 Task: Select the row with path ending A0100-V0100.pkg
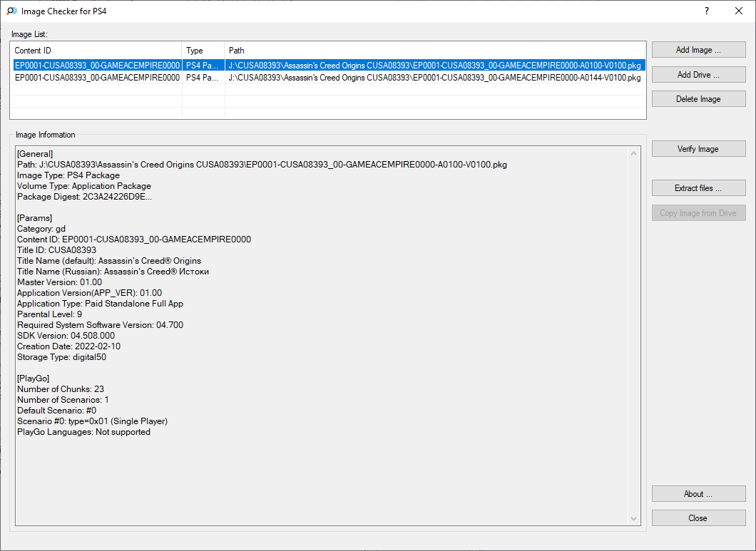click(328, 65)
